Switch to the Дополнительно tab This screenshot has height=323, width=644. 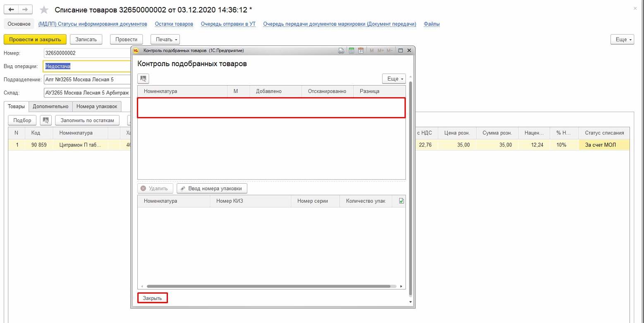tap(50, 107)
